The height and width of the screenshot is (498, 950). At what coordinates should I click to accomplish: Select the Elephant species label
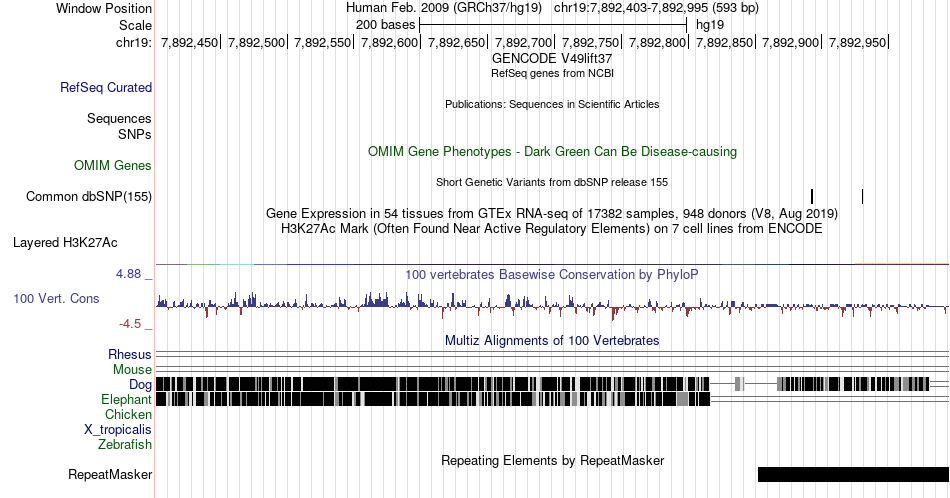pos(127,399)
